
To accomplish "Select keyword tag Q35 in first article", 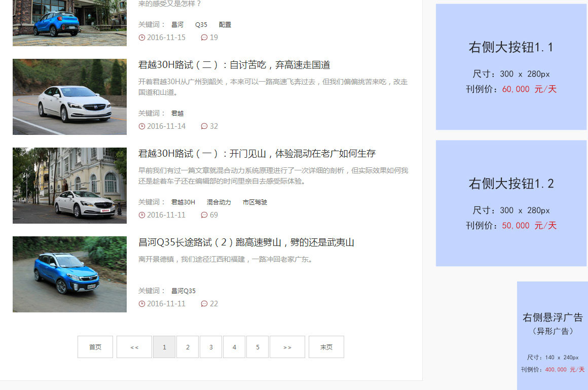I will pyautogui.click(x=201, y=25).
